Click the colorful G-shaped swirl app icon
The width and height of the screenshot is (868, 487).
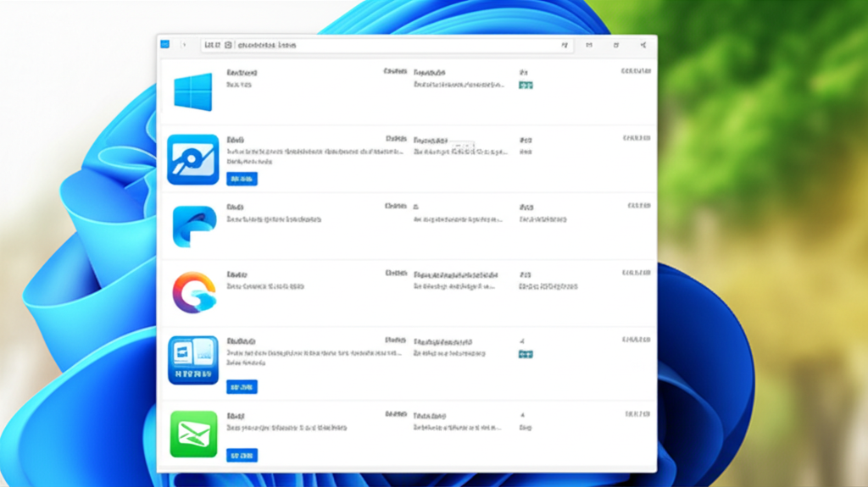[x=194, y=293]
